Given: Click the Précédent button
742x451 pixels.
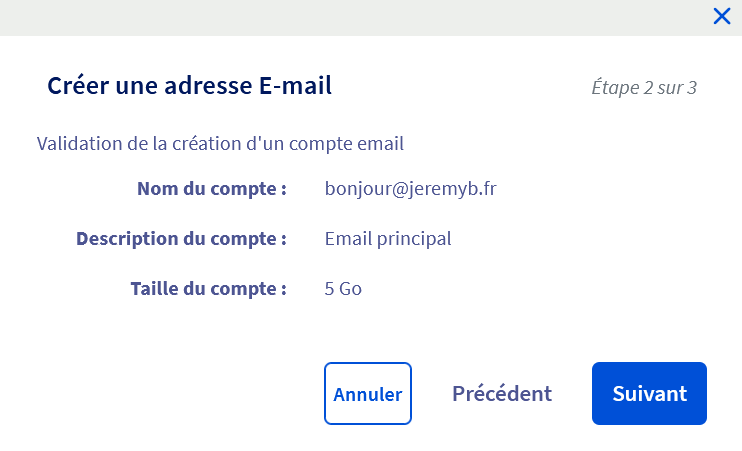Looking at the screenshot, I should click(501, 393).
